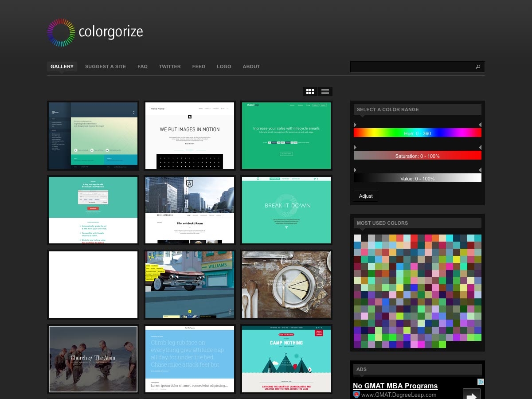Grab the left handle above Value slider
The width and height of the screenshot is (532, 399).
[x=355, y=170]
